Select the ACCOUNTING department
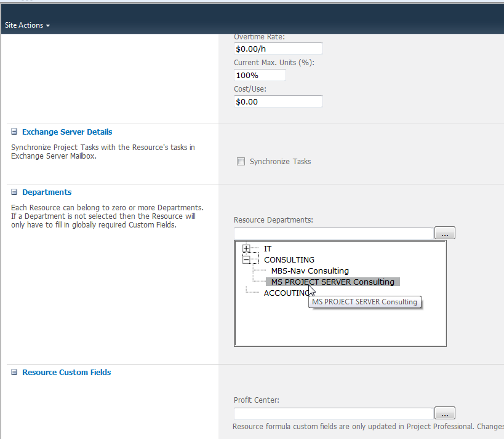 tap(286, 293)
